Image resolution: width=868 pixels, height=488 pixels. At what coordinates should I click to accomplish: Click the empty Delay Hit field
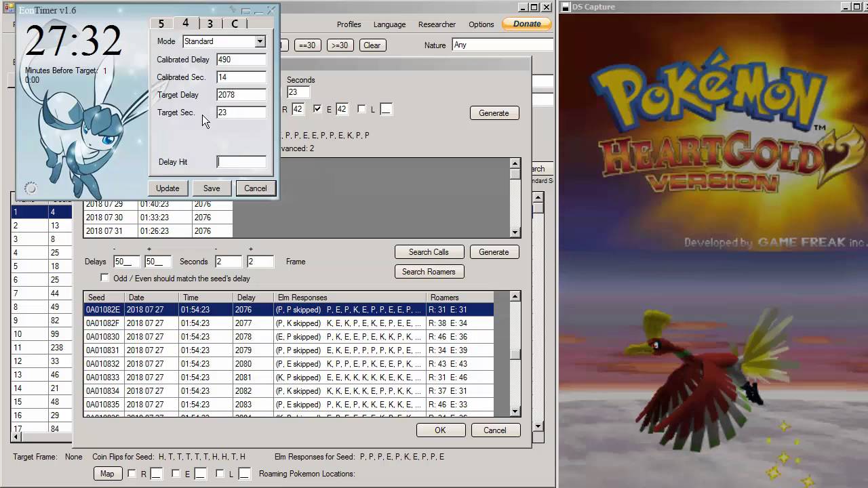[x=241, y=162]
